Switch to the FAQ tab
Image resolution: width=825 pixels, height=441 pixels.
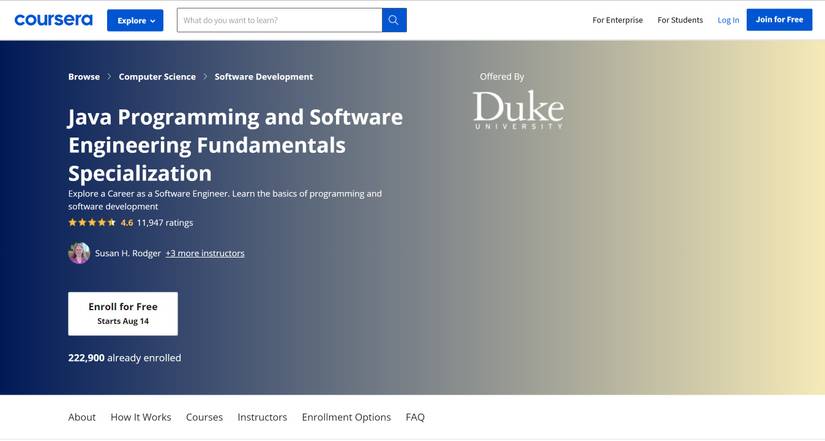[415, 417]
